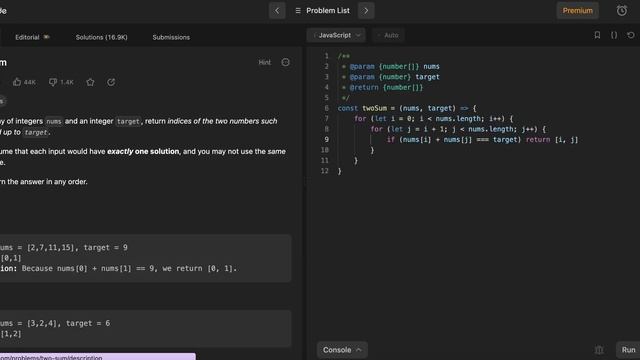The width and height of the screenshot is (640, 360).
Task: Open the JavaScript language dropdown
Action: tap(336, 36)
